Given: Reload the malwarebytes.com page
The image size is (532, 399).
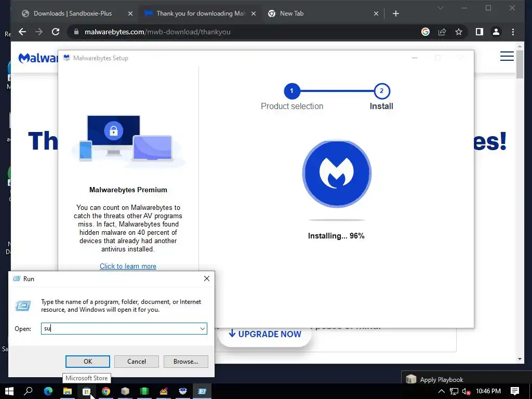Looking at the screenshot, I should click(56, 32).
